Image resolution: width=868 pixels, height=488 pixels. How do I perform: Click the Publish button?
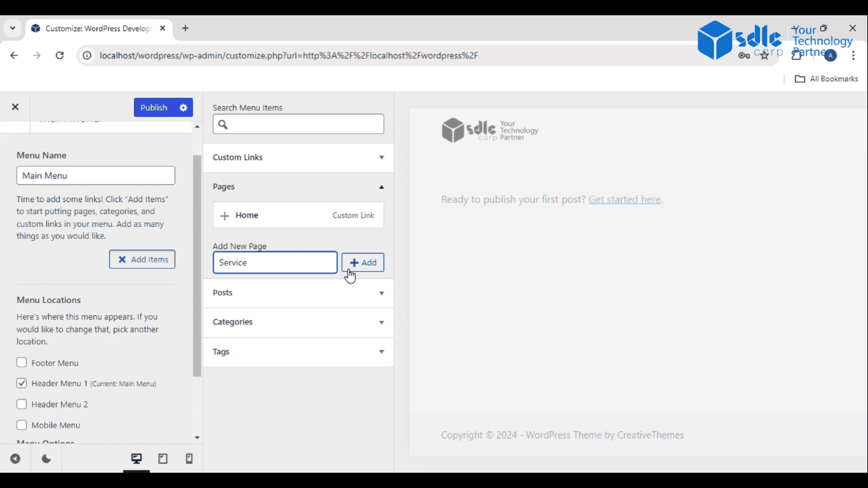pyautogui.click(x=154, y=107)
